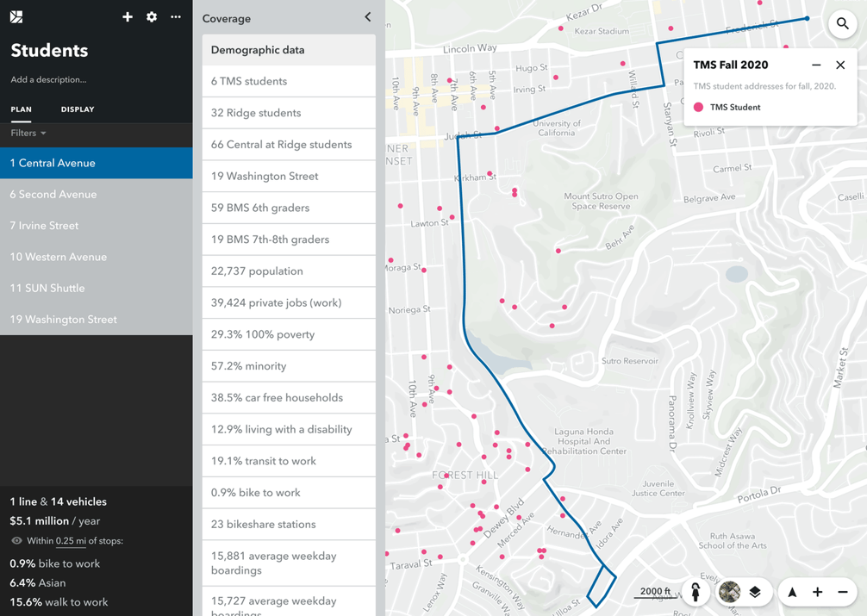
Task: Select the 7 Irvine Street line
Action: (97, 226)
